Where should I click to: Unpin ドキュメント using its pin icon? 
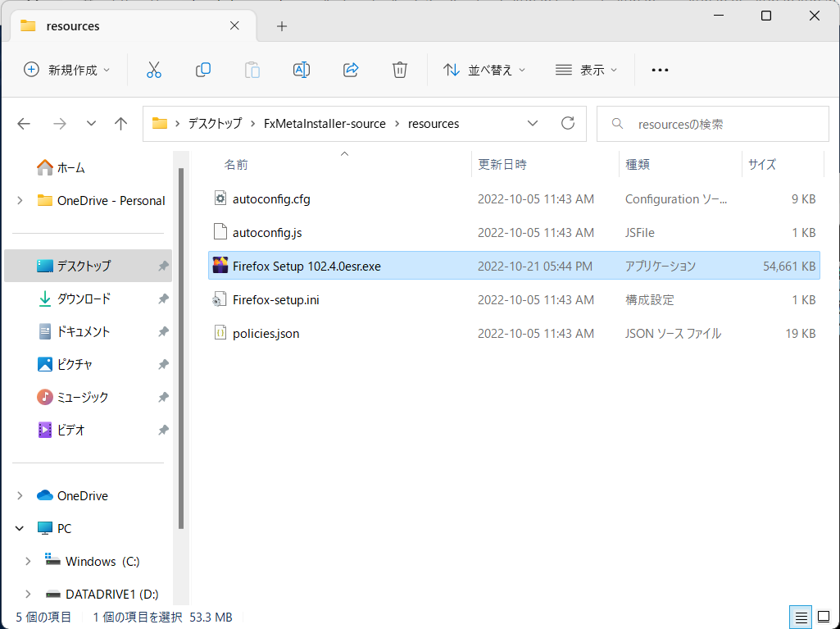[163, 332]
